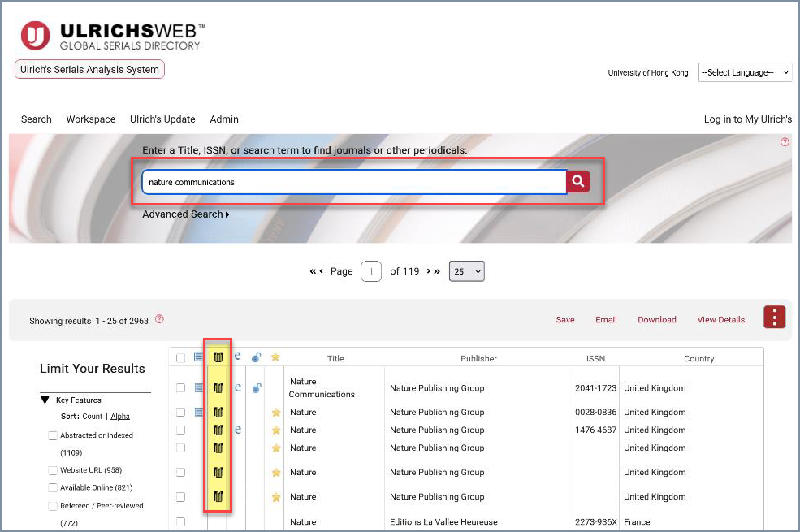Open the Workspace menu
The width and height of the screenshot is (800, 532).
coord(91,119)
